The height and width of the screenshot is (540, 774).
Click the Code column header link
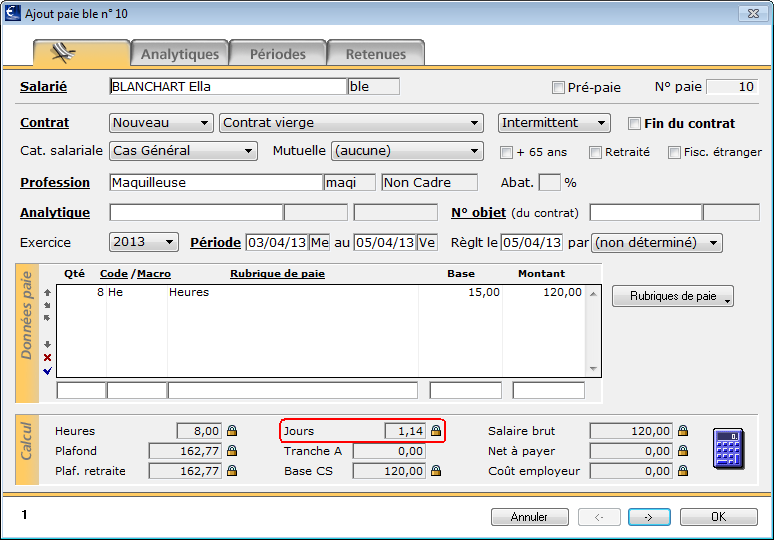pos(114,273)
